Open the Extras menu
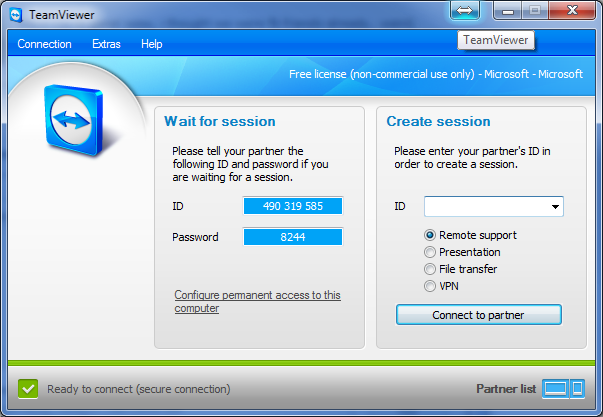 pos(106,44)
